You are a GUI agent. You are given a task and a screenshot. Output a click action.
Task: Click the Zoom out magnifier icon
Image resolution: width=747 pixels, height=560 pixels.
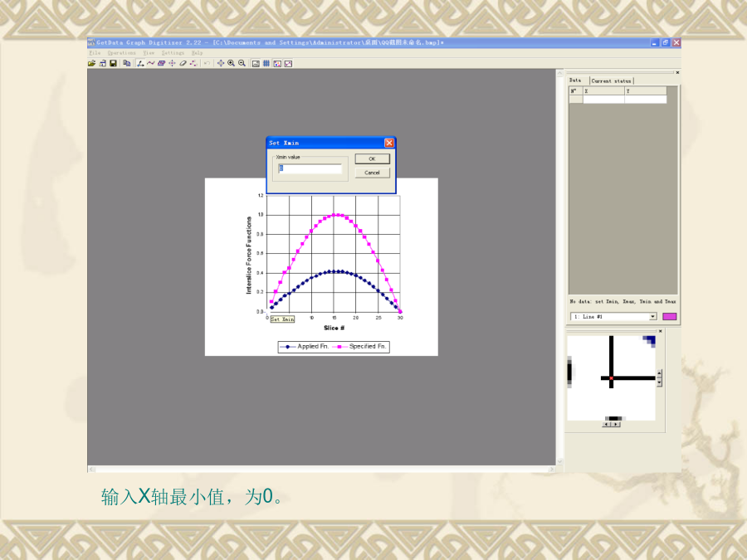(x=242, y=63)
